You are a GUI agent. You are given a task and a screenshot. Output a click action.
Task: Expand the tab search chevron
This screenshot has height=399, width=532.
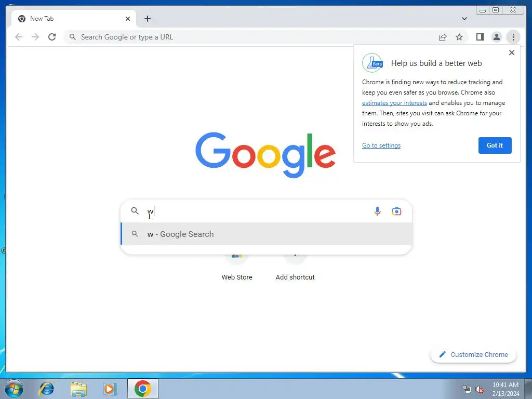click(x=464, y=19)
